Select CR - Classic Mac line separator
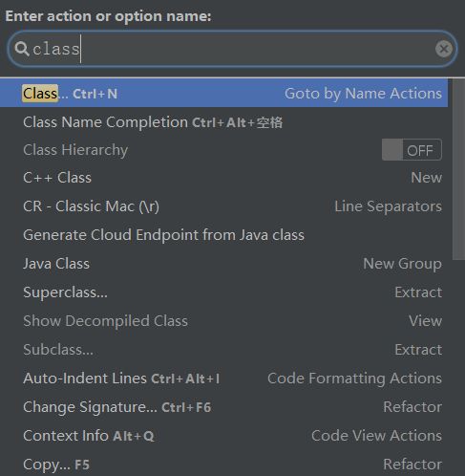Screen dimensions: 465x476 point(223,206)
